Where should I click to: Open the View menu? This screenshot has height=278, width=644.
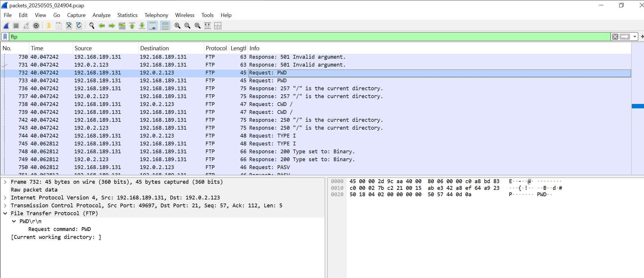pos(41,15)
